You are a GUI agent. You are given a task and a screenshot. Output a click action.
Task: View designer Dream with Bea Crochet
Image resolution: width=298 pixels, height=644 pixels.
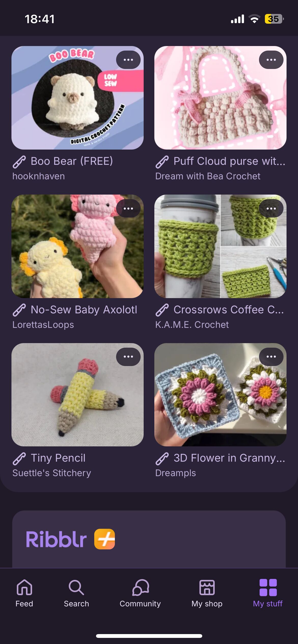(x=208, y=176)
